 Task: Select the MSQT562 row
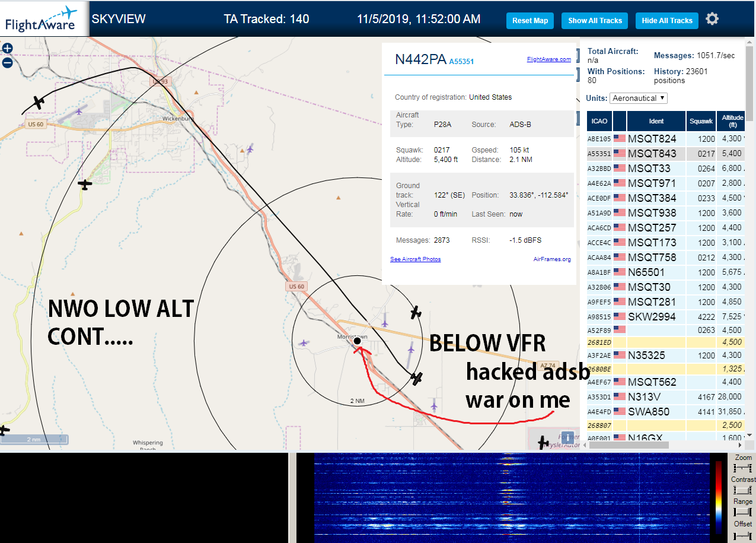point(666,382)
